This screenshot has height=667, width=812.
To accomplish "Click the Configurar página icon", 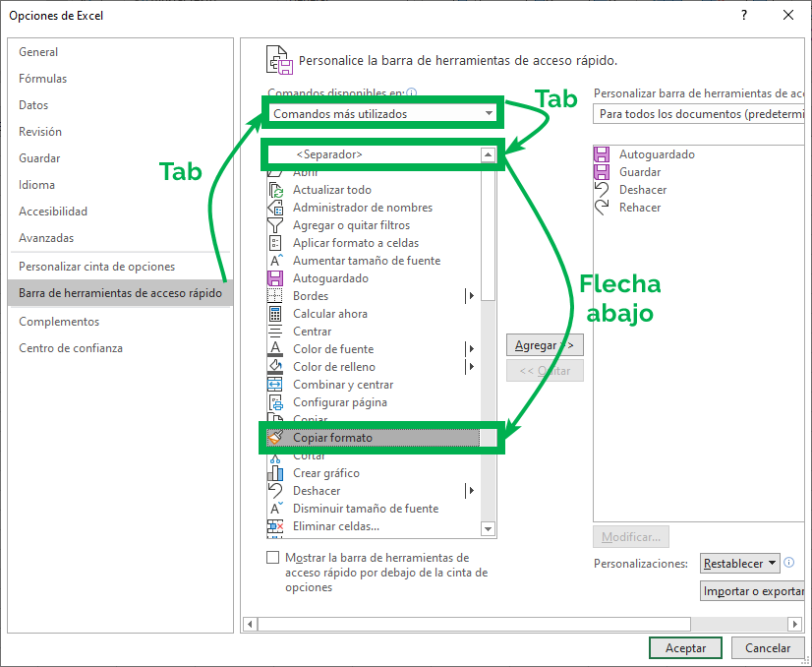I will pyautogui.click(x=275, y=402).
